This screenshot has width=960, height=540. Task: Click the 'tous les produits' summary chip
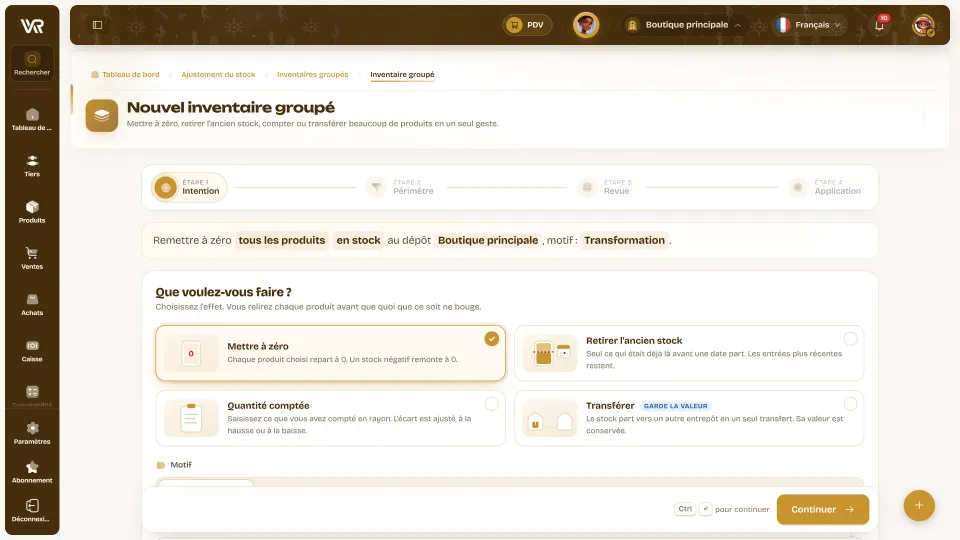[x=282, y=241]
